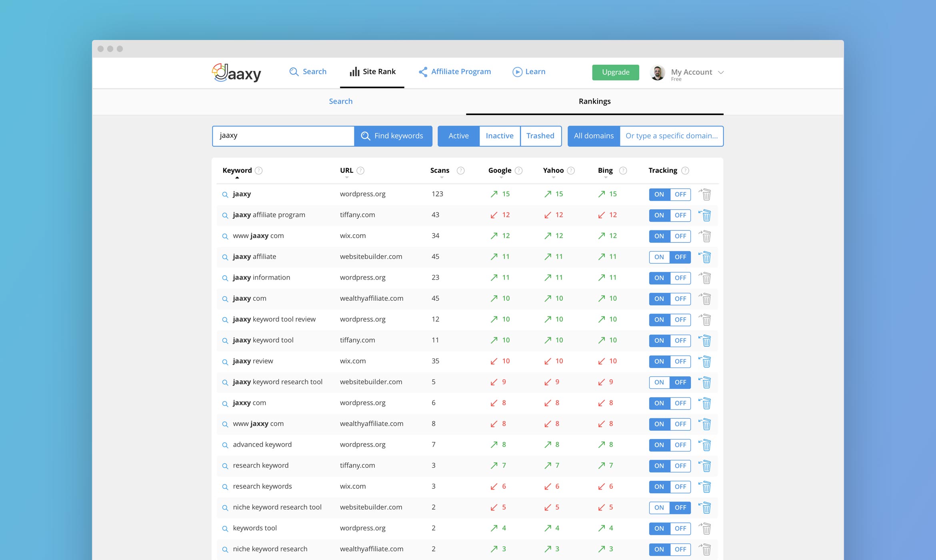936x560 pixels.
Task: Click the search icon next to keywords tool
Action: (x=225, y=529)
